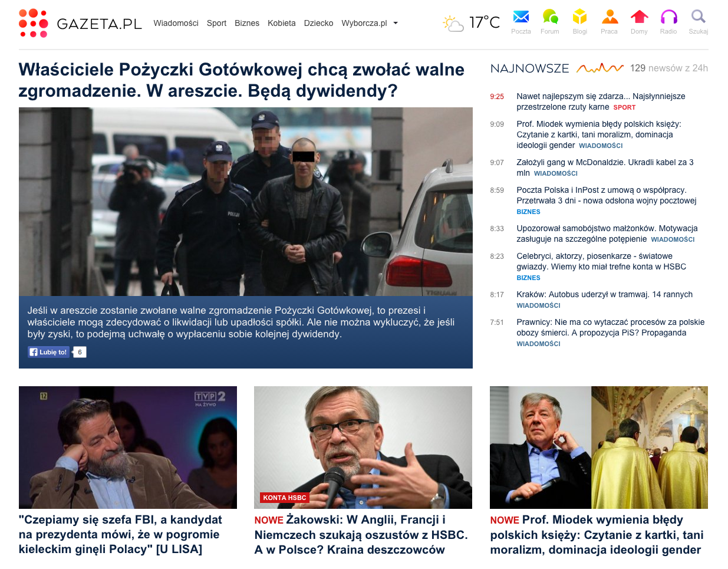This screenshot has height=569, width=728.
Task: Click the Gazeta.pl red dots logo
Action: pos(34,23)
